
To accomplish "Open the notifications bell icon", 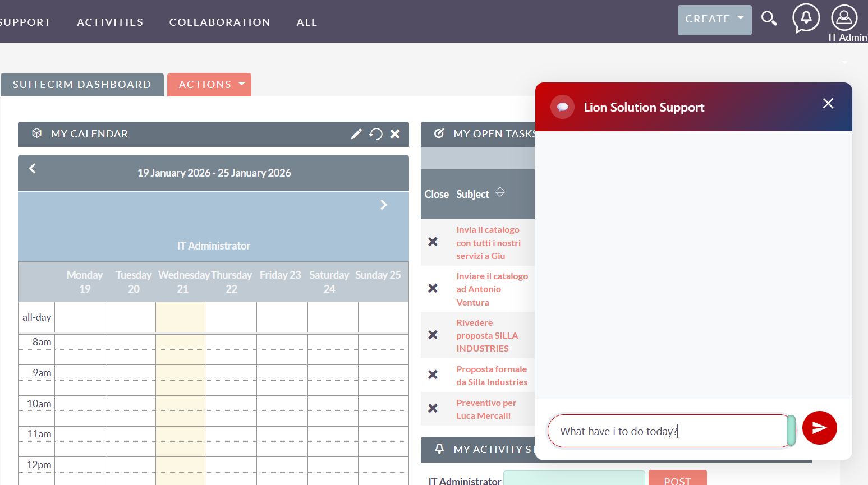I will (806, 18).
